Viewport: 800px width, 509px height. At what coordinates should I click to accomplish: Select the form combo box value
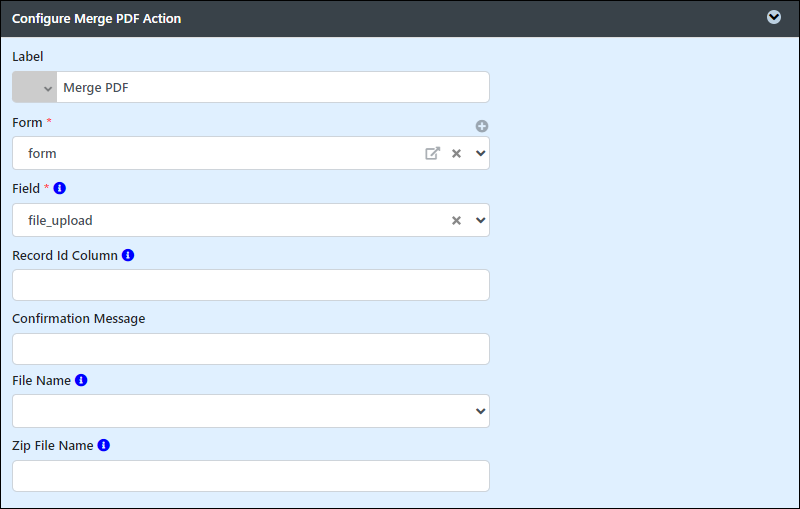pos(217,153)
